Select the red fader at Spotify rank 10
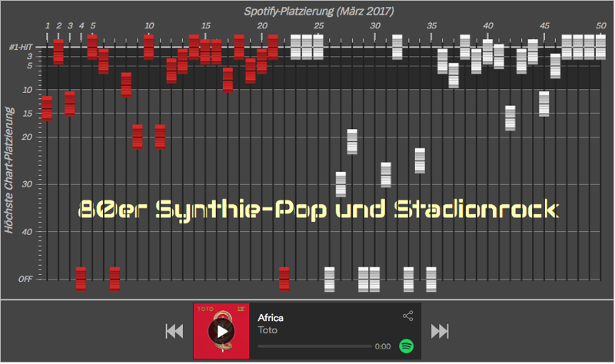Screen dimensions: 615x364 (x=148, y=47)
